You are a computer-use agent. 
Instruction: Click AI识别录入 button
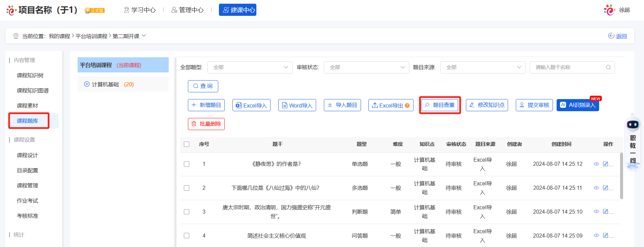[x=578, y=105]
